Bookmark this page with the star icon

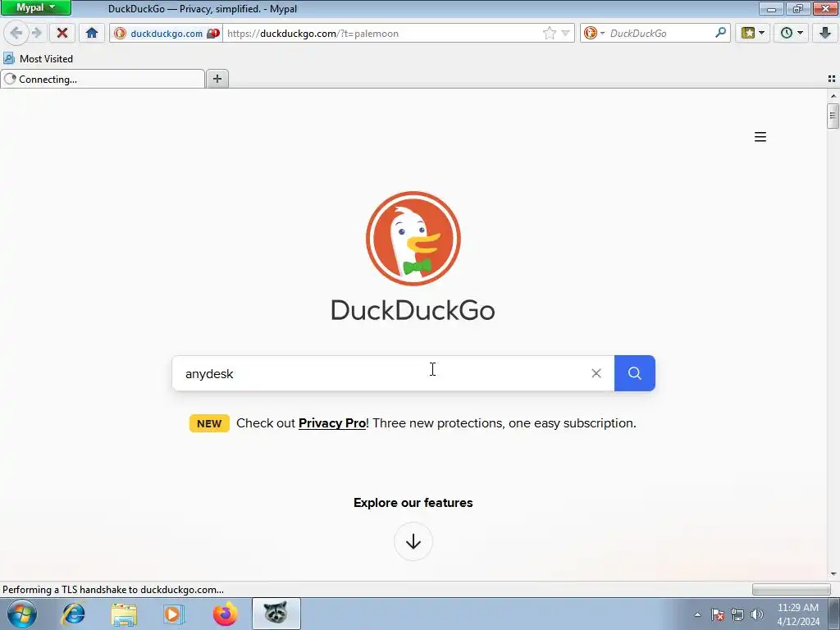click(549, 33)
